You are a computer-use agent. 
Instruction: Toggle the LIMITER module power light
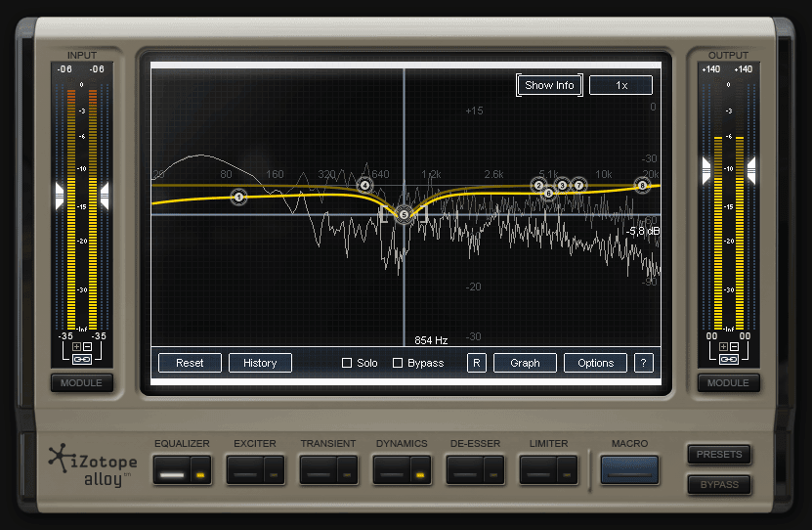pos(567,470)
